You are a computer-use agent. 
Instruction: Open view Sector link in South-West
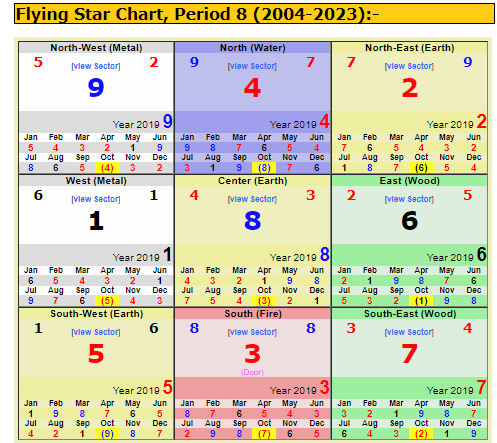point(96,332)
